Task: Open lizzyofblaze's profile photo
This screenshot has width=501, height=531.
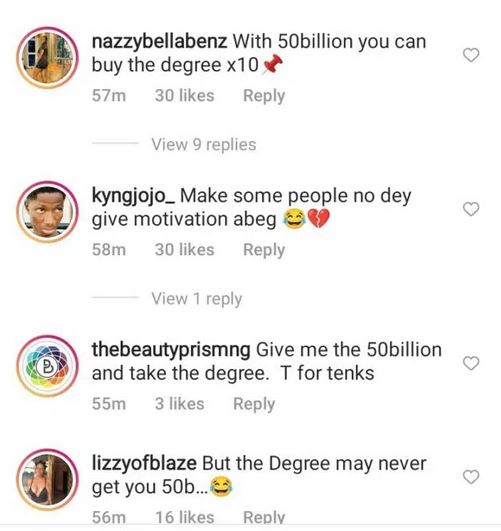Action: pos(47,480)
